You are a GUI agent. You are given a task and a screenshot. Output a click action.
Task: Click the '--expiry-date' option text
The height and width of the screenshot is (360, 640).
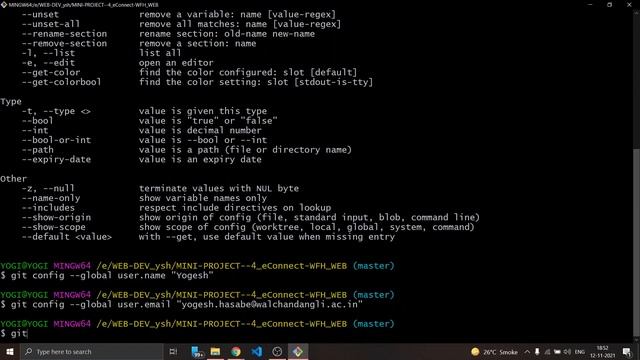(56, 160)
